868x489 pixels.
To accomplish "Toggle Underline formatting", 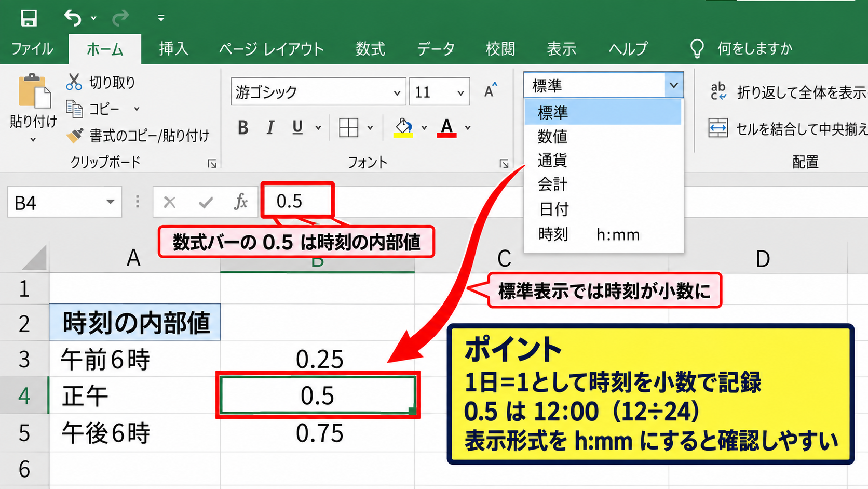I will click(x=297, y=128).
